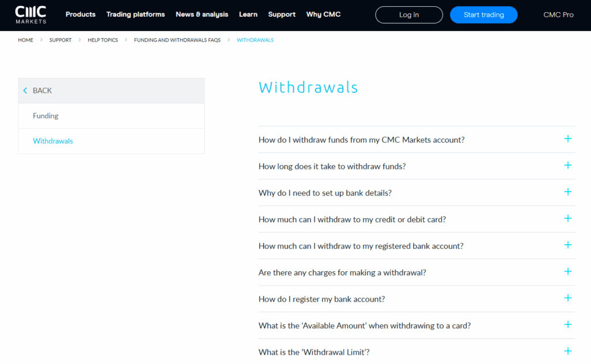The height and width of the screenshot is (364, 591).
Task: Click plus icon beside 'Why do I need to set up bank details?'
Action: 568,192
